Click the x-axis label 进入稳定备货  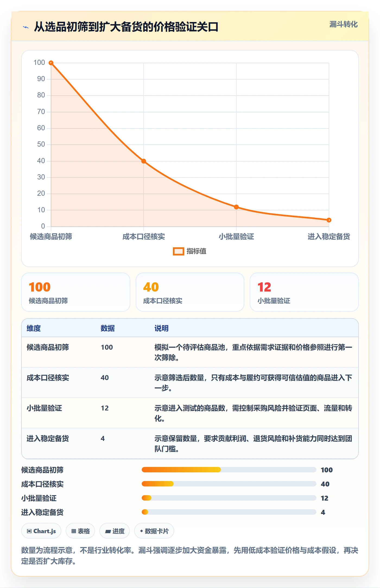click(329, 237)
